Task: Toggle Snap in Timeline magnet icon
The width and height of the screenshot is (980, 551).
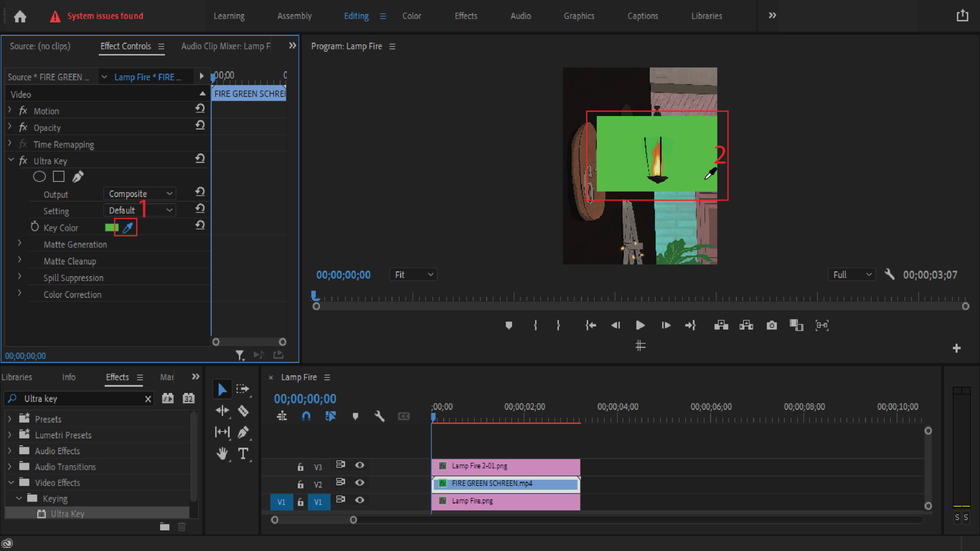Action: click(306, 416)
